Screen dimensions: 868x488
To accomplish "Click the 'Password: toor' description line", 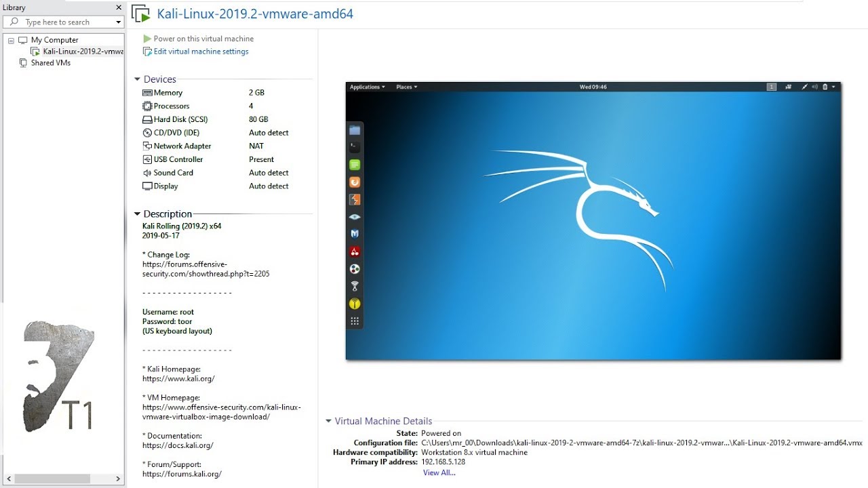I will pyautogui.click(x=167, y=322).
